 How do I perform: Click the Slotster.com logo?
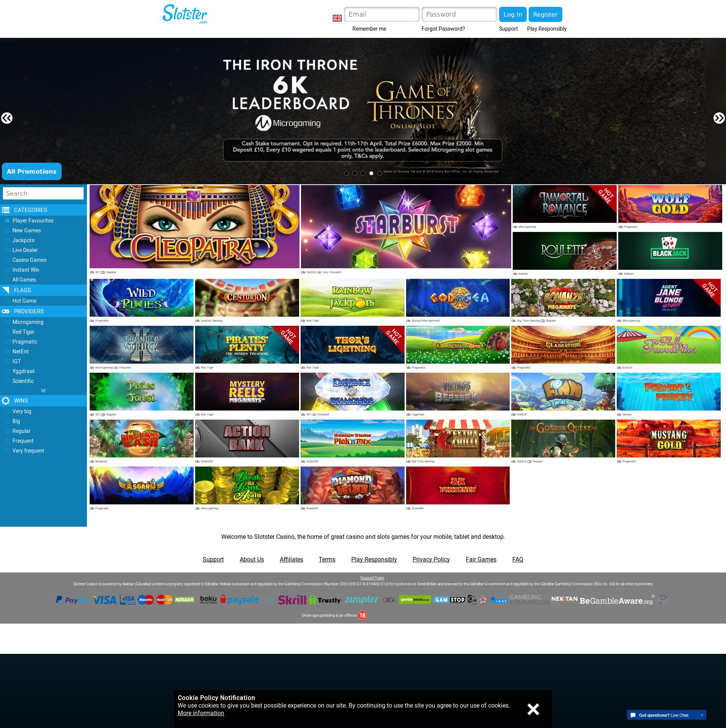[185, 14]
